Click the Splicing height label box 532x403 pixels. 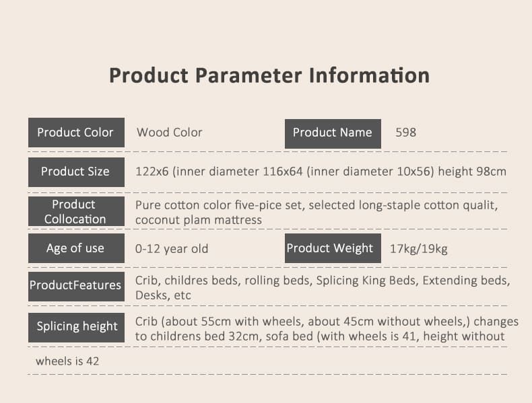pyautogui.click(x=76, y=328)
